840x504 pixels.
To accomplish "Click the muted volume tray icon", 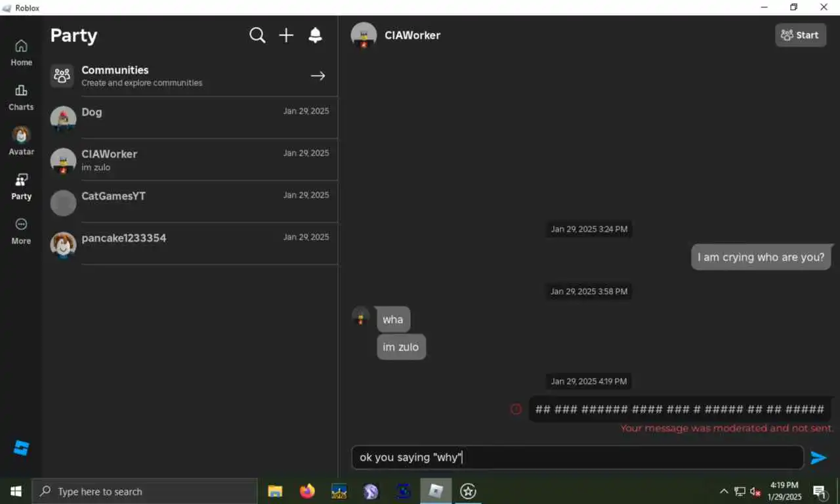I will tap(755, 492).
